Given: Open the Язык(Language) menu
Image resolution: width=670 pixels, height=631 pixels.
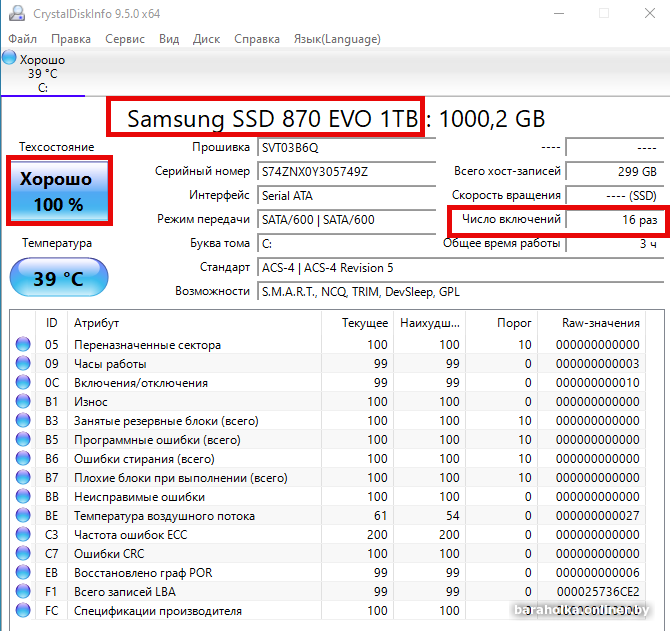Looking at the screenshot, I should tap(337, 39).
